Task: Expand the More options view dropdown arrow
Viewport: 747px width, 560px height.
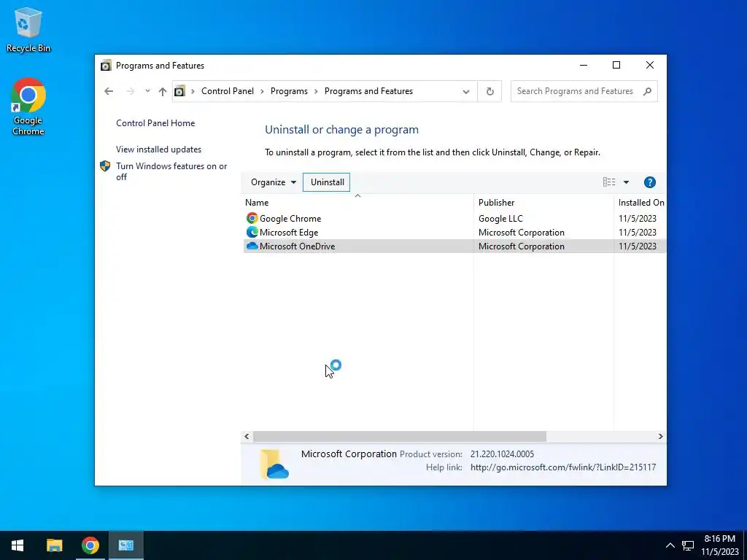Action: [x=626, y=182]
